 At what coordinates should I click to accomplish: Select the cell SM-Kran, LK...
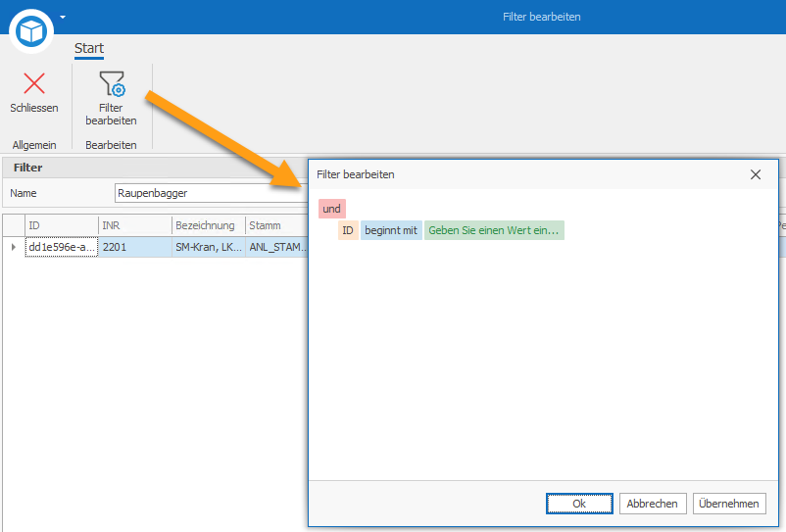[x=209, y=247]
